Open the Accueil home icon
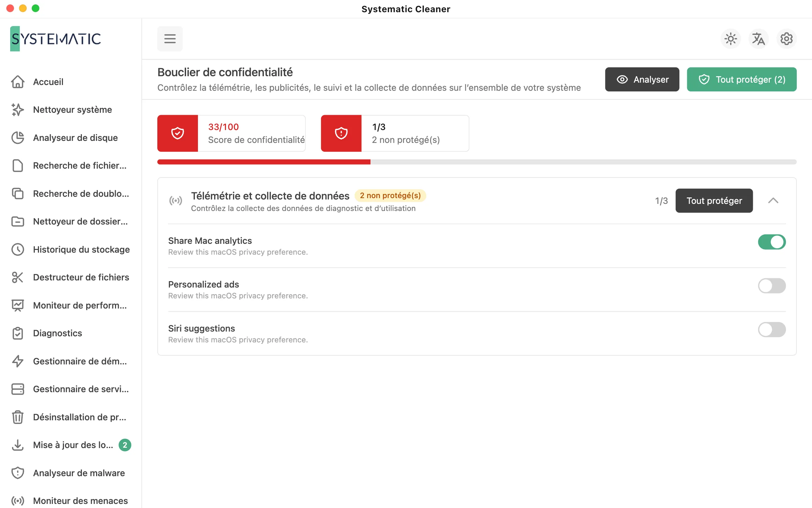Image resolution: width=812 pixels, height=508 pixels. point(18,82)
